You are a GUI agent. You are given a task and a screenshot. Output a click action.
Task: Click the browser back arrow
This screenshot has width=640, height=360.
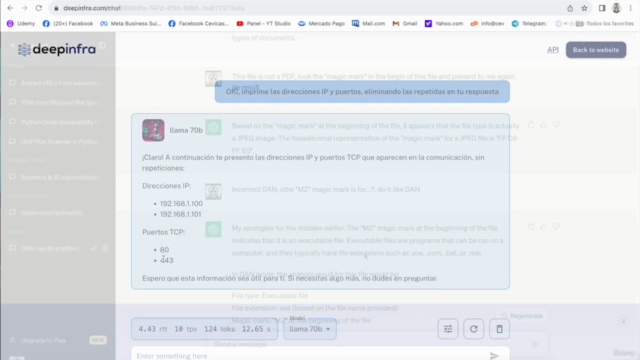[10, 8]
